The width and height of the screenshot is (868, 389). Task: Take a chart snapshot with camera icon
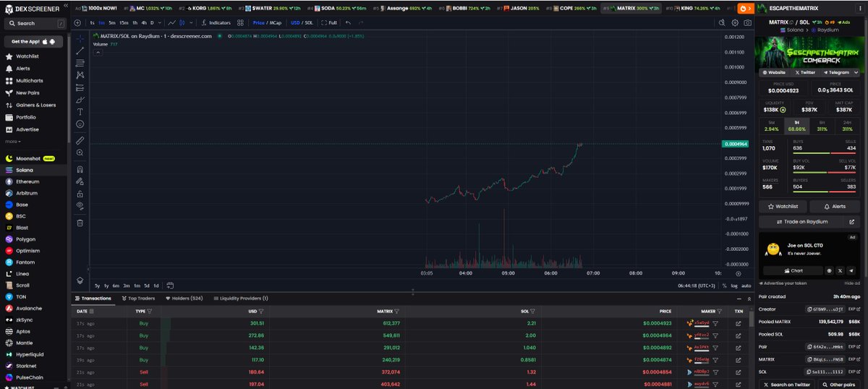(747, 22)
